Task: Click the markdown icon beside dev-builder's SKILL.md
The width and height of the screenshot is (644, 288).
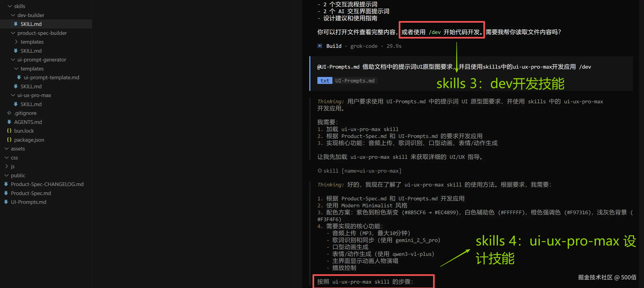Action: (16, 24)
